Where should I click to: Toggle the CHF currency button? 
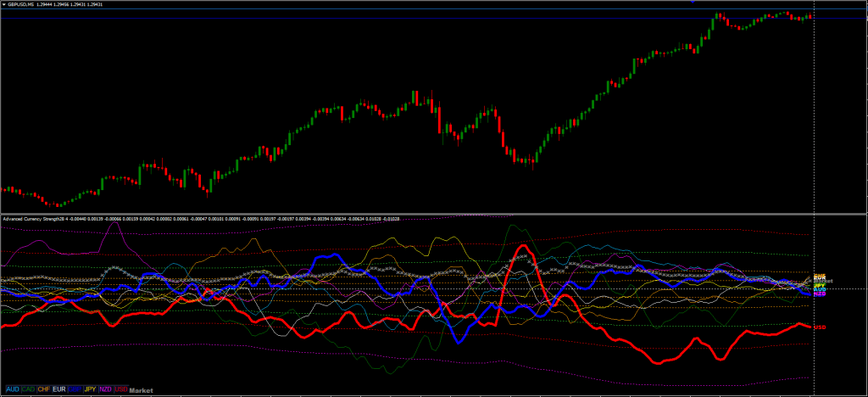coord(44,389)
